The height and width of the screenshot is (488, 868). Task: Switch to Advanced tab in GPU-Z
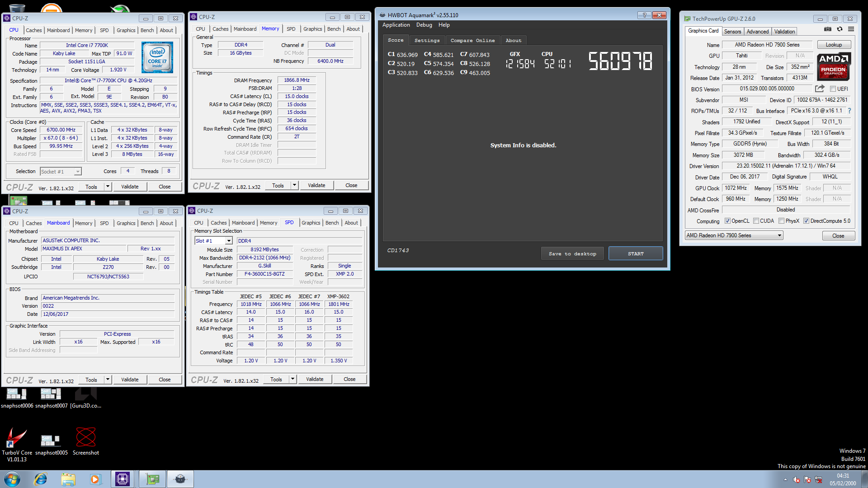(x=757, y=32)
